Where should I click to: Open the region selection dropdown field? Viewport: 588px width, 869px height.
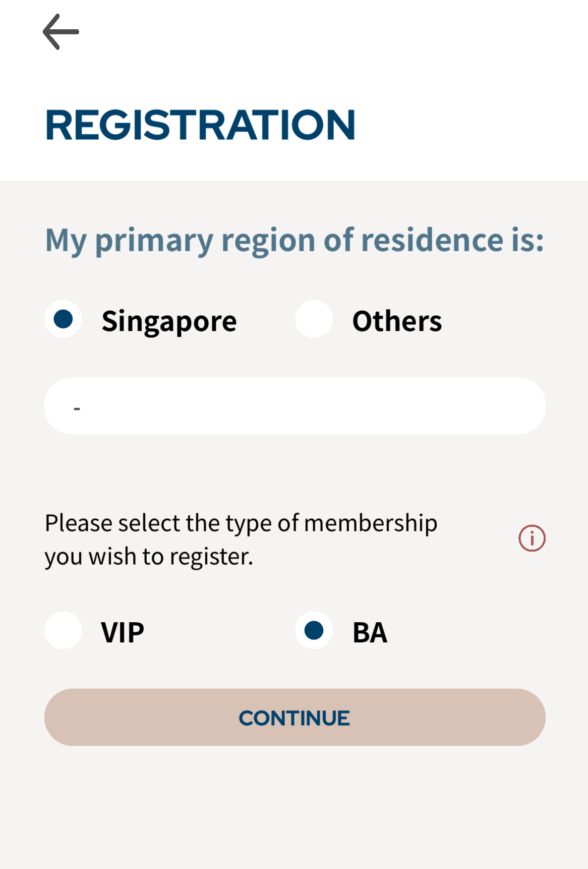295,406
